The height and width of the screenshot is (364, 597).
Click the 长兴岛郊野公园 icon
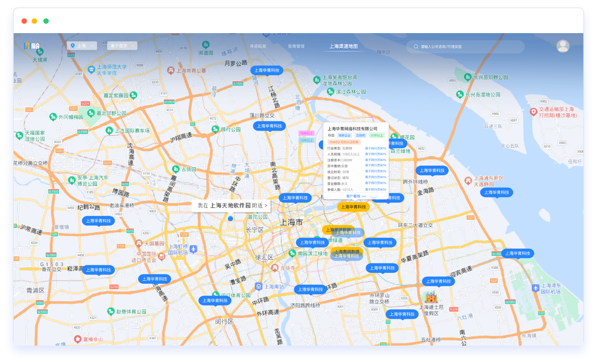pos(467,77)
